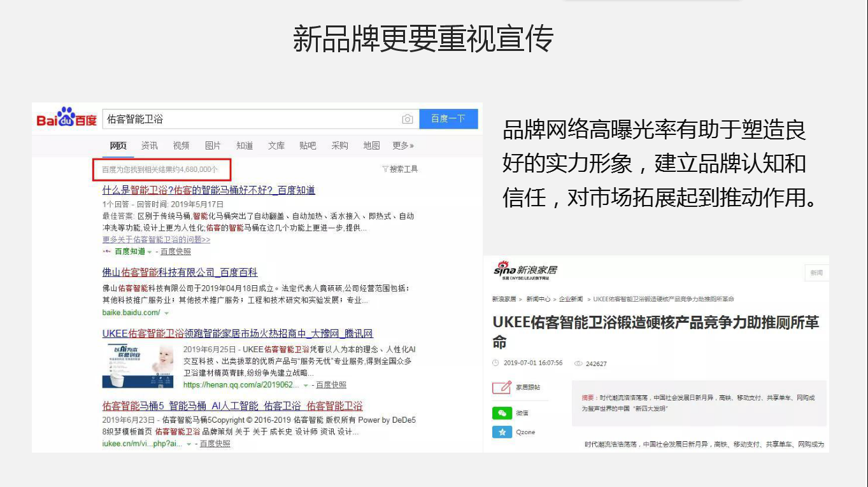Open 百度快照 link next to henan.qq.com
Screen dimensions: 868x487
pyautogui.click(x=331, y=385)
